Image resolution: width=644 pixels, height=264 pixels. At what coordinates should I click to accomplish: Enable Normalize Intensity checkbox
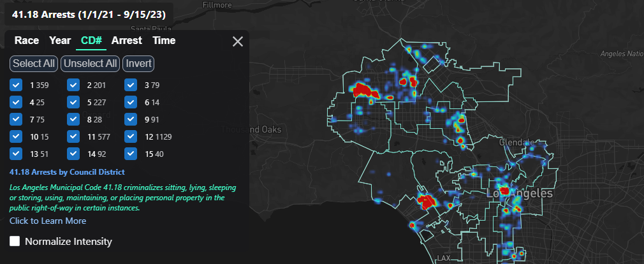coord(15,242)
